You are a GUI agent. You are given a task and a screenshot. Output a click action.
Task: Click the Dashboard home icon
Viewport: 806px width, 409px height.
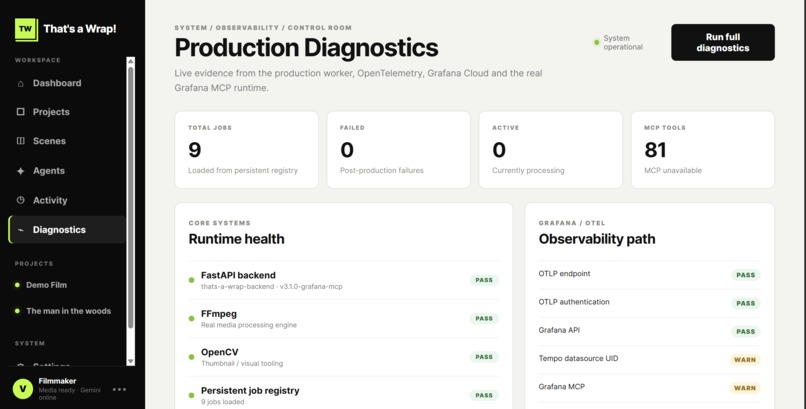(x=21, y=83)
